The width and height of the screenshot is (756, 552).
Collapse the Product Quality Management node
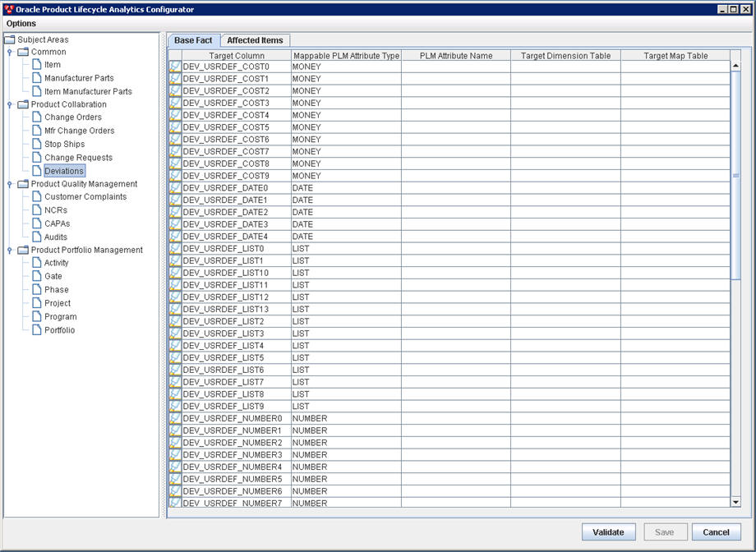[x=9, y=184]
